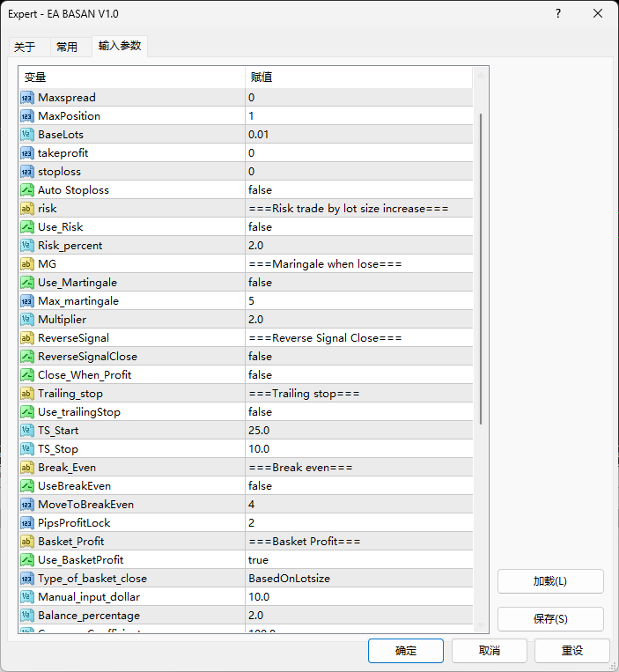Image resolution: width=619 pixels, height=672 pixels.
Task: Select the Risk_percent value field 2.0
Action: tap(359, 246)
